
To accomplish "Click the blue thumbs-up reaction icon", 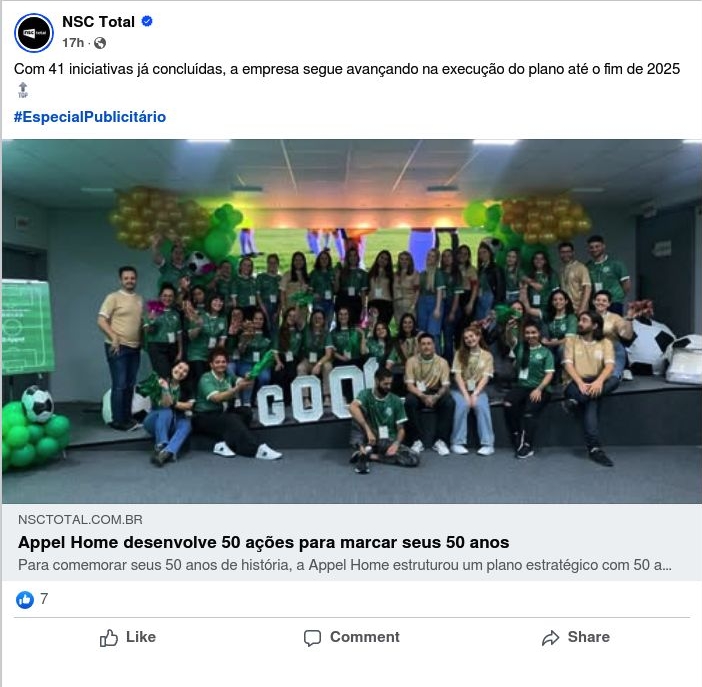I will (x=25, y=599).
